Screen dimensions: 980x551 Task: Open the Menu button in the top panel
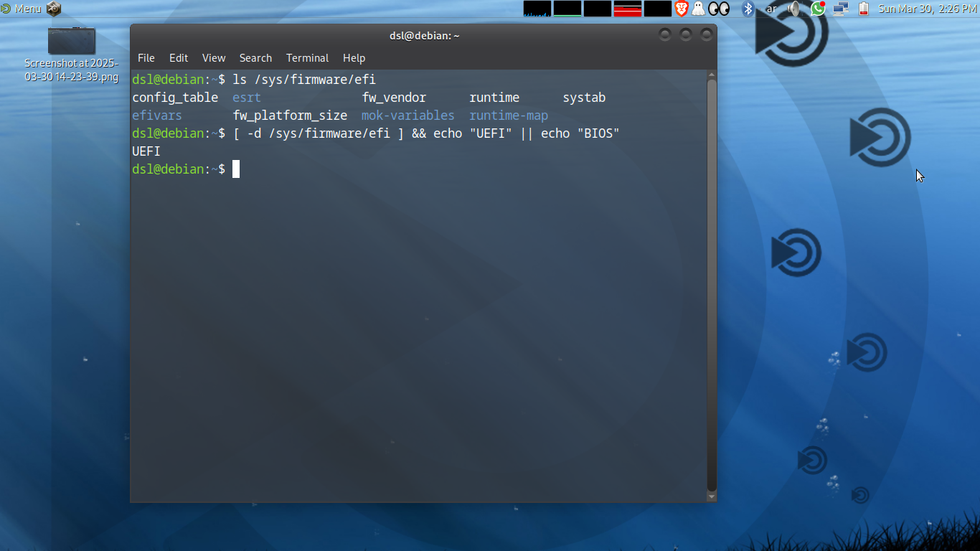click(21, 9)
